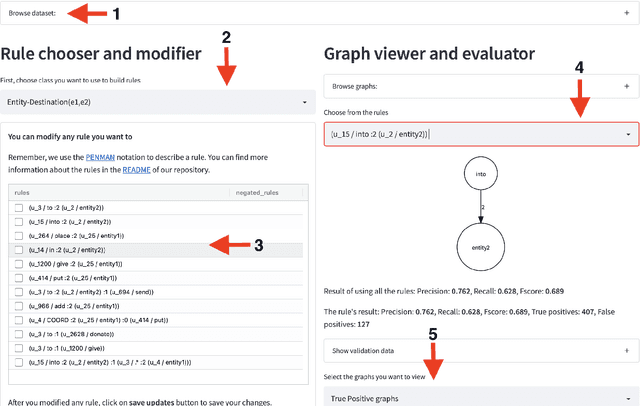Click the arrow on the Entity-Destination class selector
Image resolution: width=640 pixels, height=406 pixels.
click(x=304, y=102)
